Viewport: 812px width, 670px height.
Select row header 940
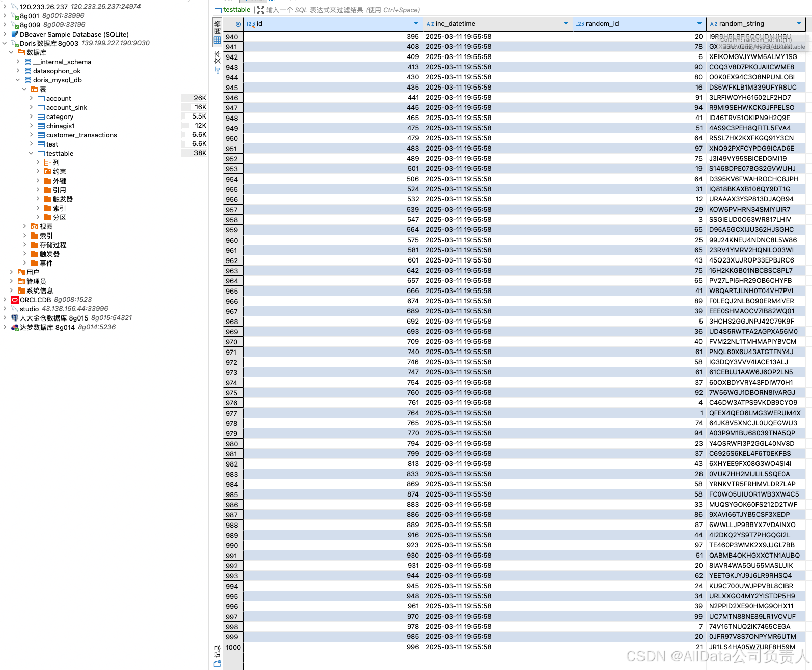click(234, 37)
